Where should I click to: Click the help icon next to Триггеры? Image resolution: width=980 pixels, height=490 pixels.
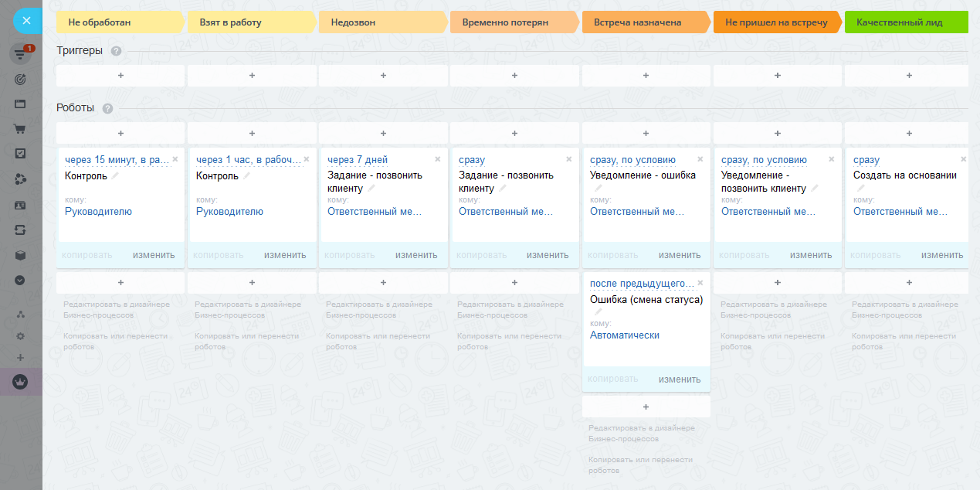click(x=116, y=51)
